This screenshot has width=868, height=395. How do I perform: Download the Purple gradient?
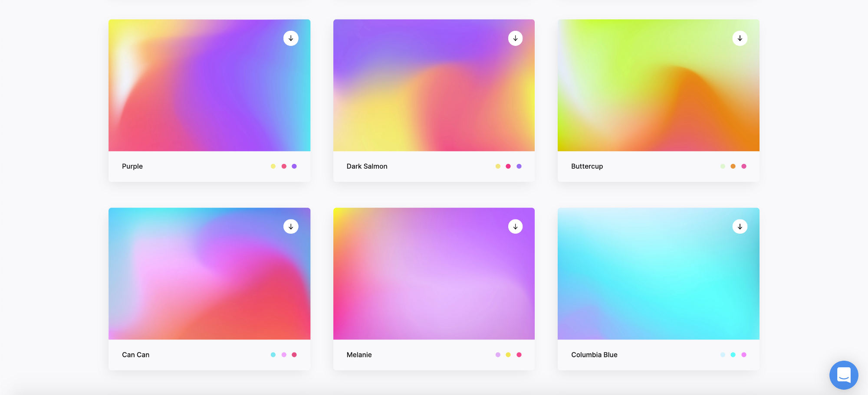[x=291, y=38]
